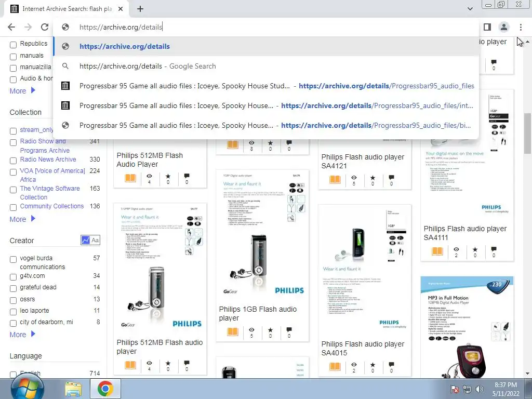The width and height of the screenshot is (532, 399).
Task: Check Radio News Archive collection checkbox
Action: pyautogui.click(x=13, y=161)
